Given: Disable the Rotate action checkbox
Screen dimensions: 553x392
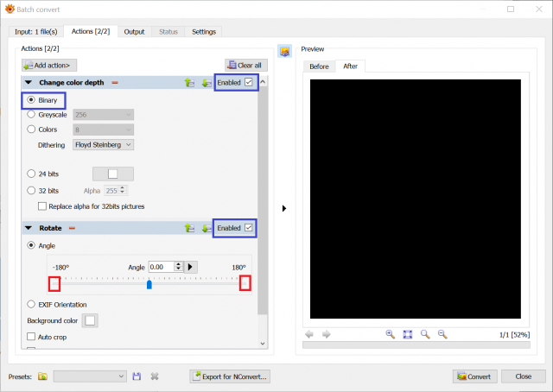Looking at the screenshot, I should [x=248, y=228].
